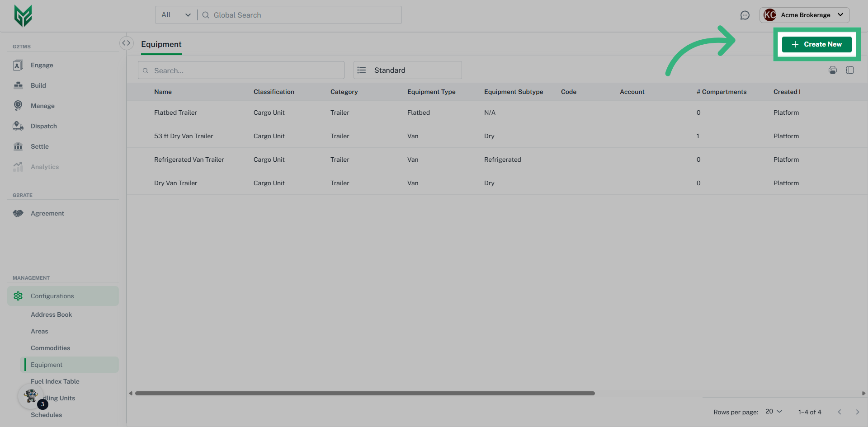Open the All search scope dropdown
Screen dimensions: 868x427
click(176, 15)
